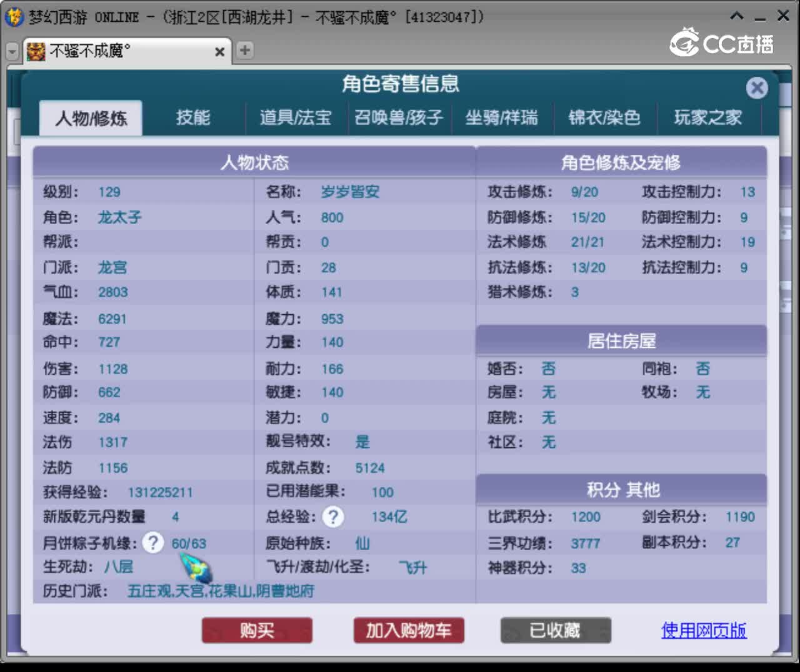Screen dimensions: 800x672
Task: Click the 气血 value 2803
Action: point(112,292)
